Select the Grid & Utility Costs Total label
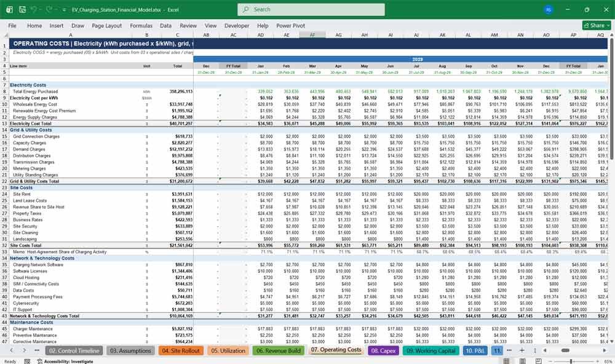This screenshot has width=615, height=364. (34, 181)
